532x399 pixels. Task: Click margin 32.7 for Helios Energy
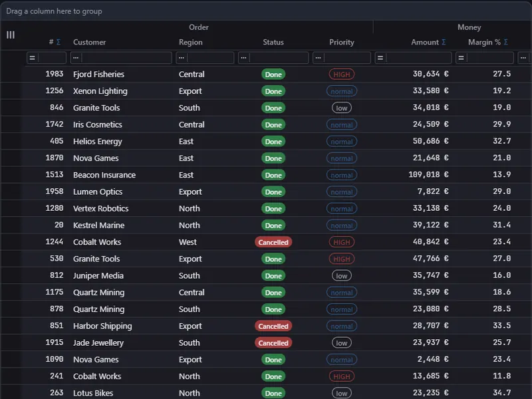[502, 141]
